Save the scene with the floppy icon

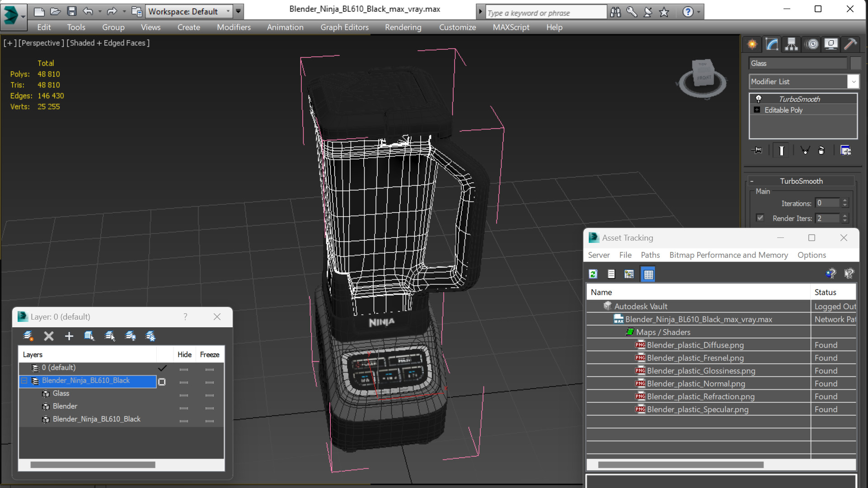pyautogui.click(x=71, y=11)
